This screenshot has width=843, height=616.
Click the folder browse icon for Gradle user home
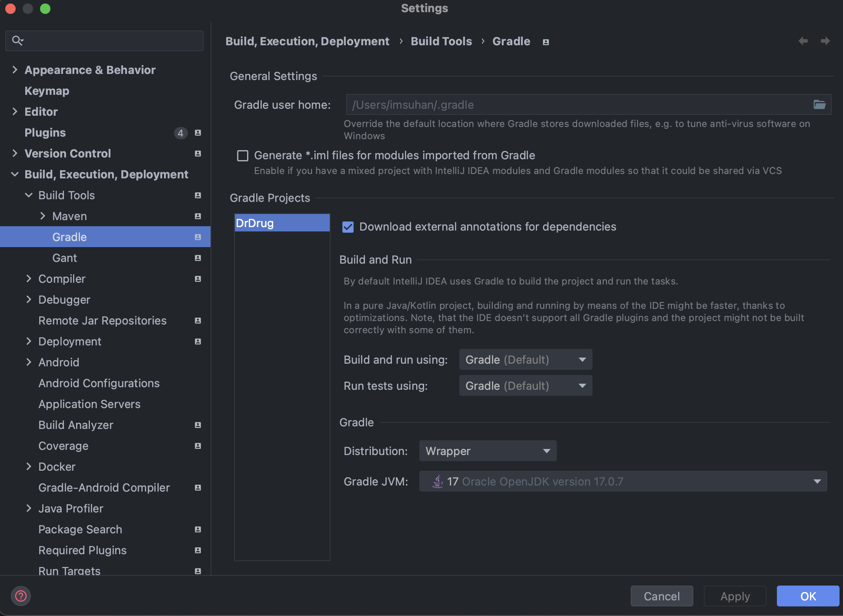click(819, 104)
